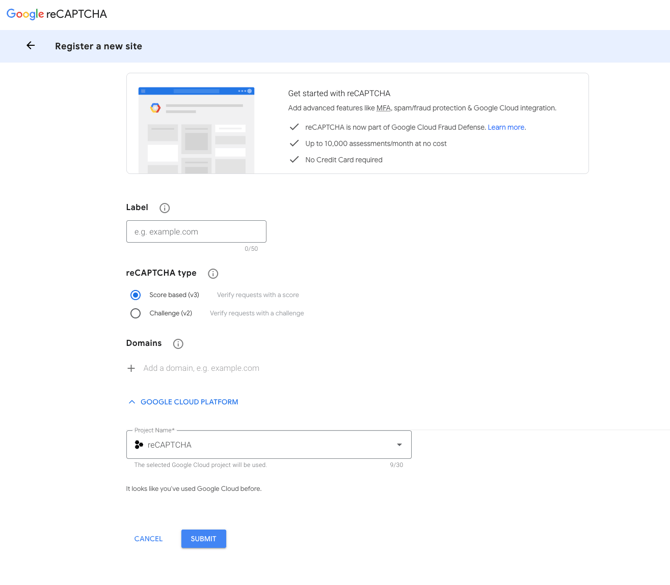Click the Add a domain input field
This screenshot has width=670, height=585.
[201, 368]
